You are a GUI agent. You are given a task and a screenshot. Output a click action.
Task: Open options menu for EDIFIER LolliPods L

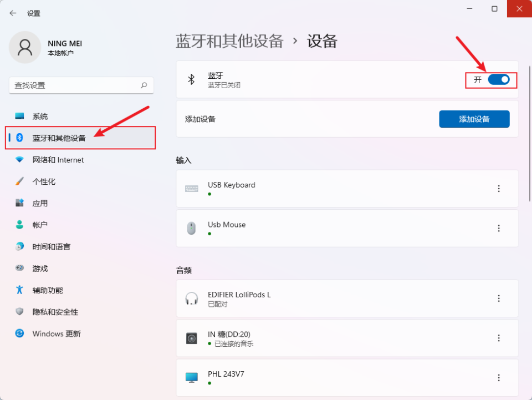[499, 298]
